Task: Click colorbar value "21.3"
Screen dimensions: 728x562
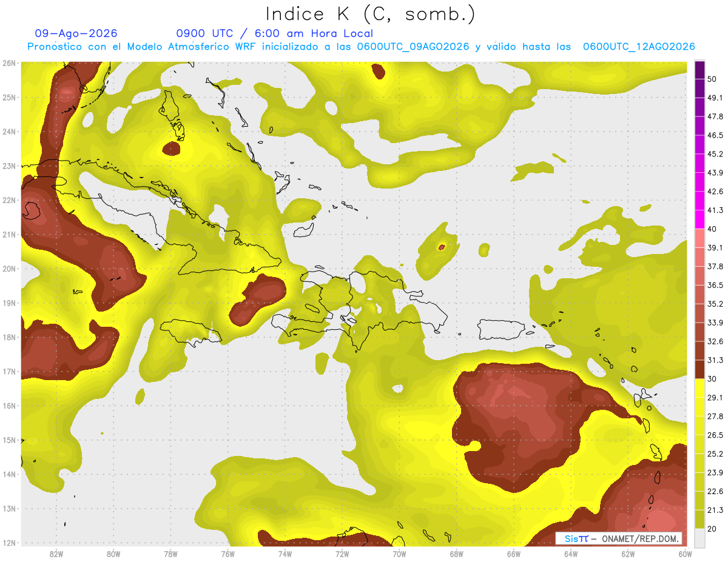Action: pos(715,510)
